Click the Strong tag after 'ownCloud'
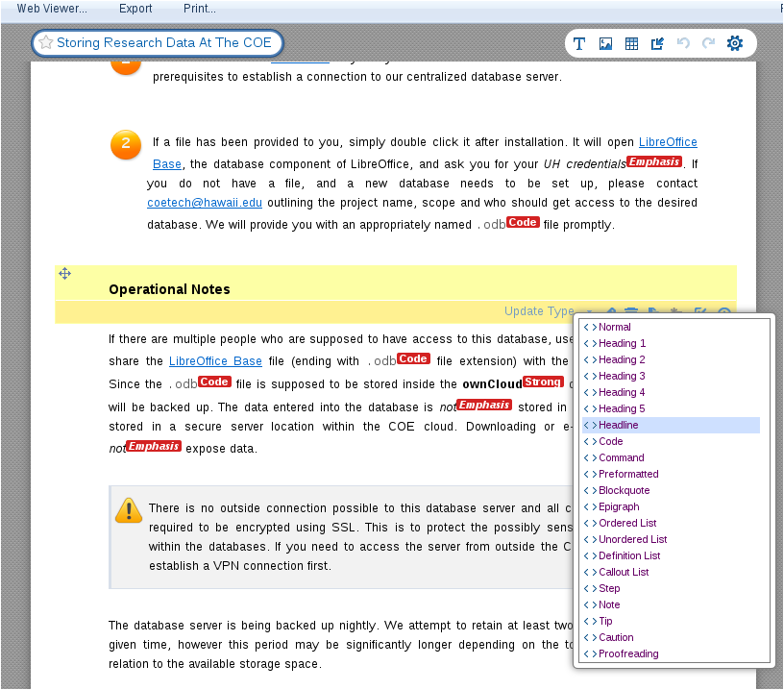Viewport: 784px width, 690px height. 543,382
